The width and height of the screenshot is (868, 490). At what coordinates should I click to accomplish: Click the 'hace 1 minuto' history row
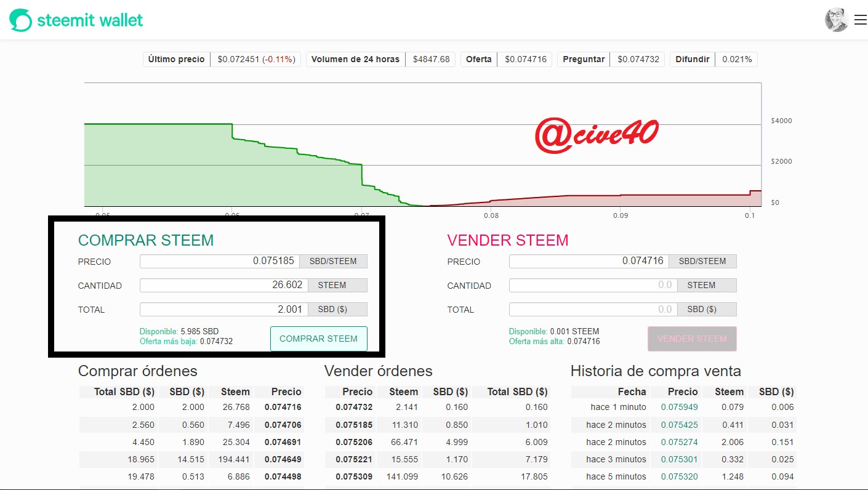pyautogui.click(x=684, y=407)
